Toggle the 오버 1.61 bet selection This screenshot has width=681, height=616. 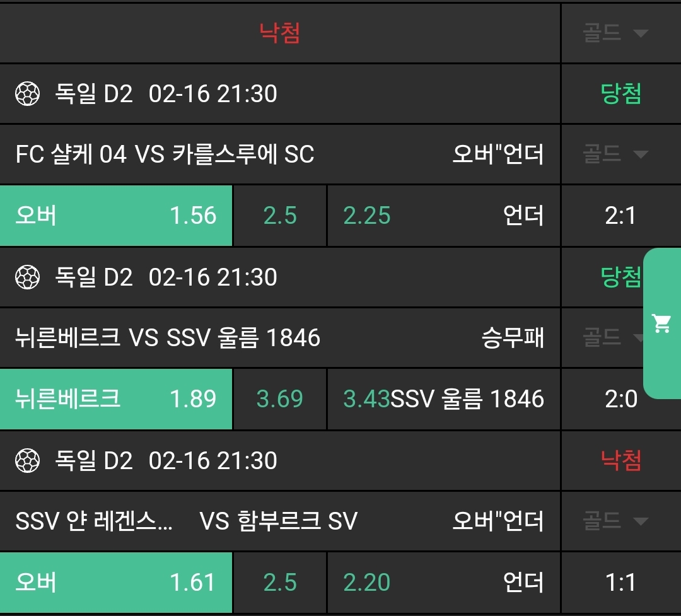116,583
